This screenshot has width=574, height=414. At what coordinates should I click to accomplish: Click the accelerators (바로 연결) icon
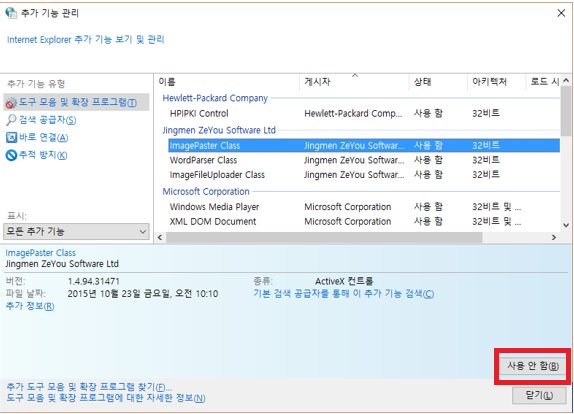[11, 137]
